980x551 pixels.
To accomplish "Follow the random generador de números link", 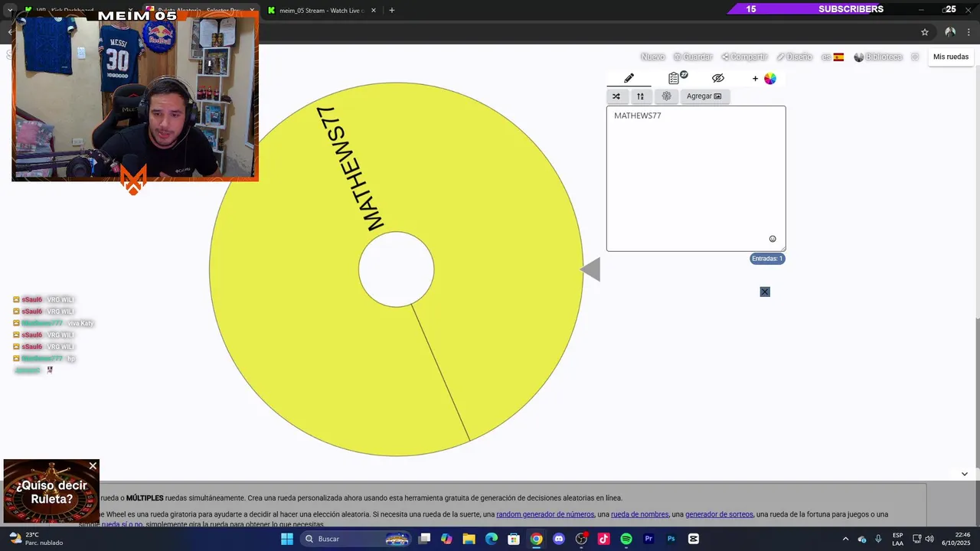I will (x=545, y=514).
